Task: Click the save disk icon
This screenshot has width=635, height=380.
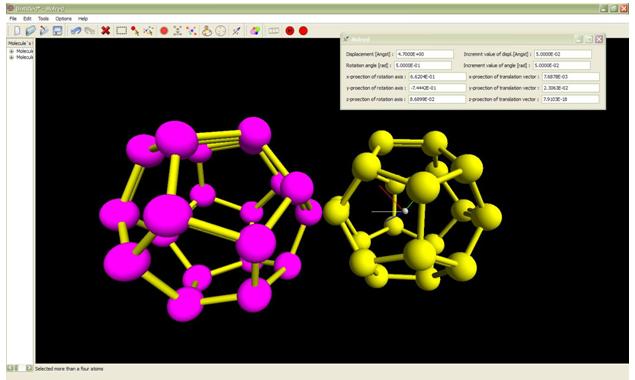Action: coord(58,30)
